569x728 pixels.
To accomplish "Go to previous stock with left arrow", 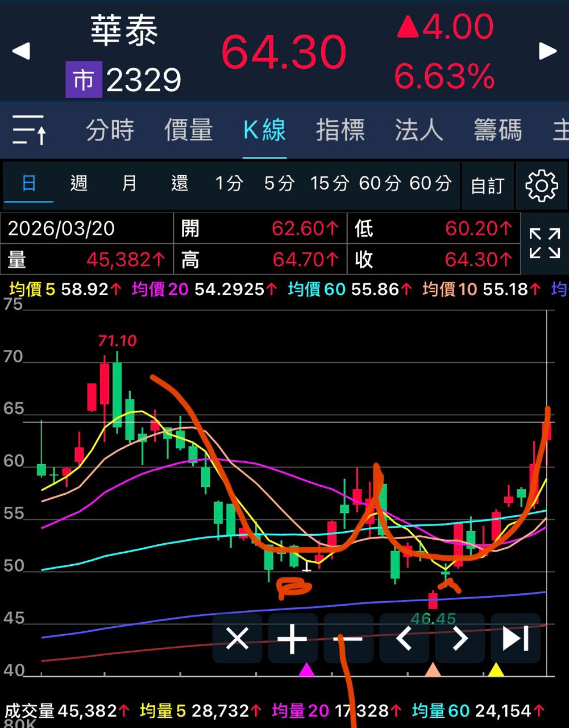I will pos(21,51).
